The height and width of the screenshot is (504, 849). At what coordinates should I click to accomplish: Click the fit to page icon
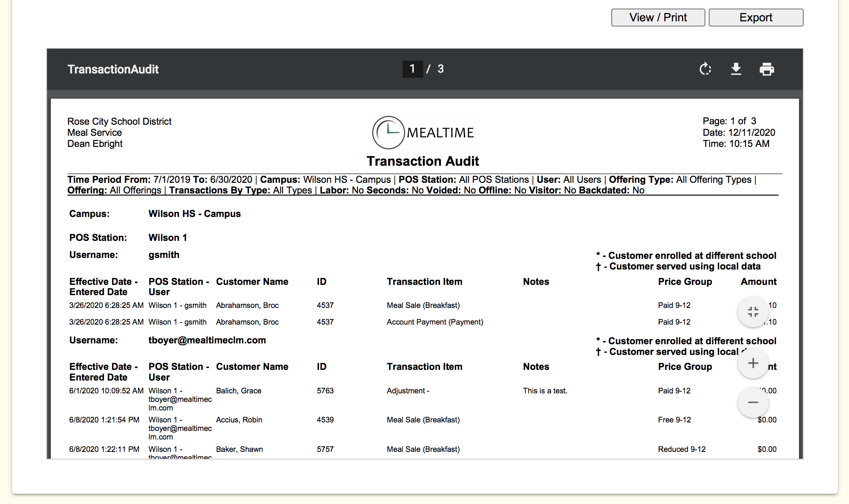pos(753,312)
